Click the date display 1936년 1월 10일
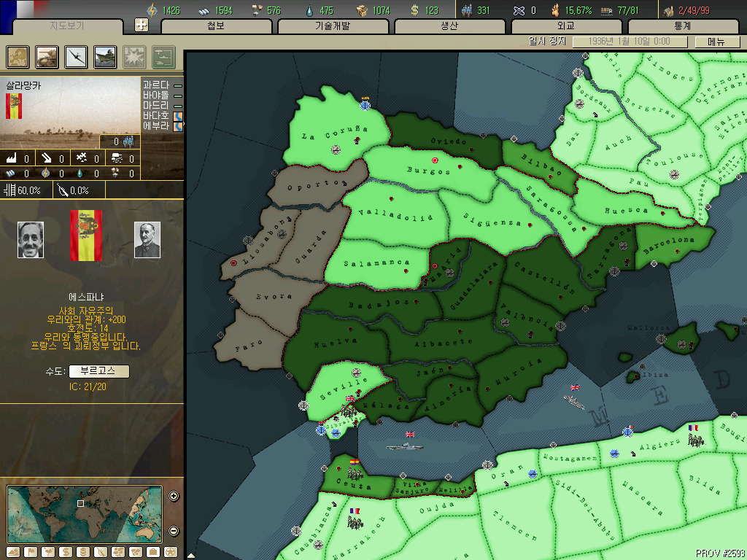The image size is (747, 560). 630,42
